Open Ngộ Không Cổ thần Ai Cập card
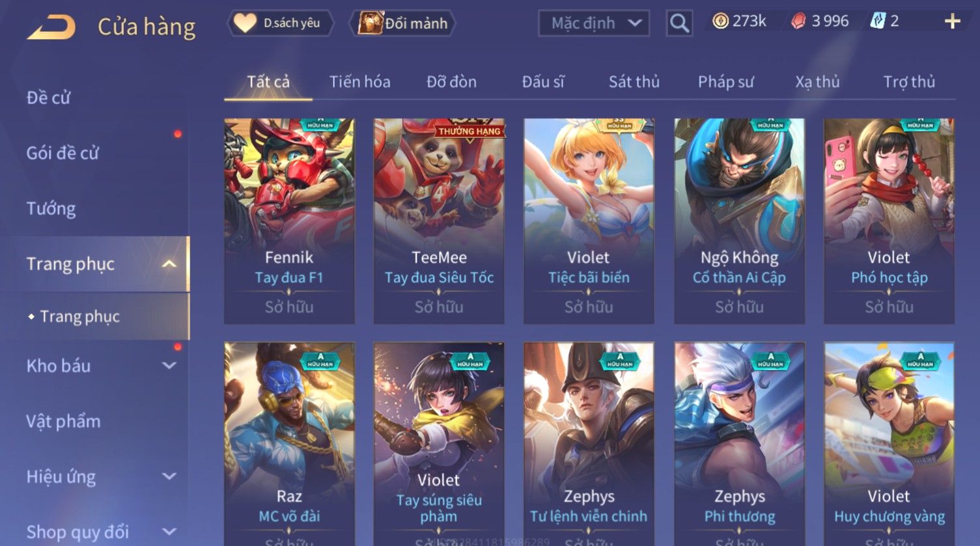The height and width of the screenshot is (546, 980). [739, 221]
